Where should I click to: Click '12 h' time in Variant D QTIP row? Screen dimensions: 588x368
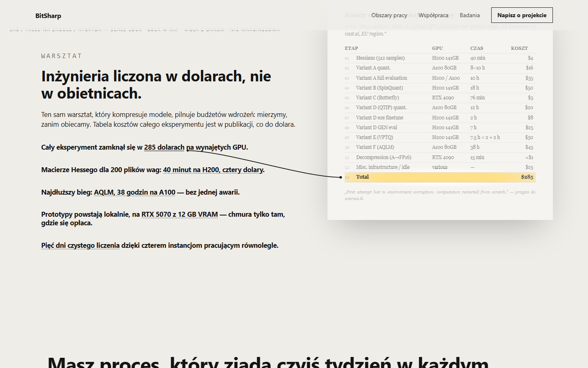pyautogui.click(x=474, y=108)
